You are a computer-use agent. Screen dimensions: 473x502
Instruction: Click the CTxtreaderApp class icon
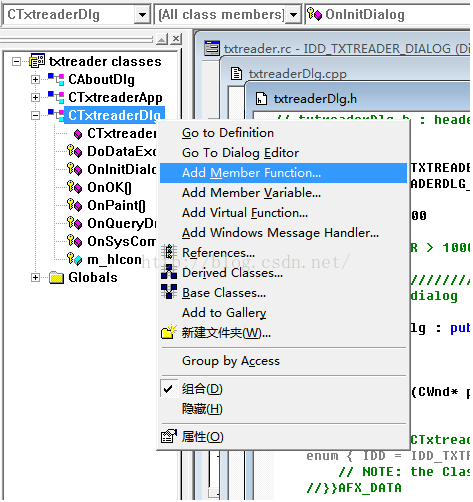click(x=56, y=97)
